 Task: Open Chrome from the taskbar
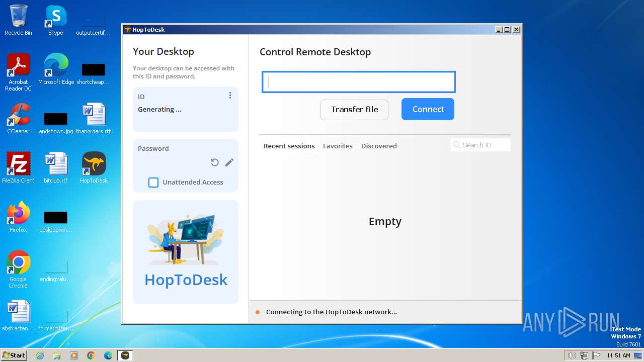[x=91, y=355]
